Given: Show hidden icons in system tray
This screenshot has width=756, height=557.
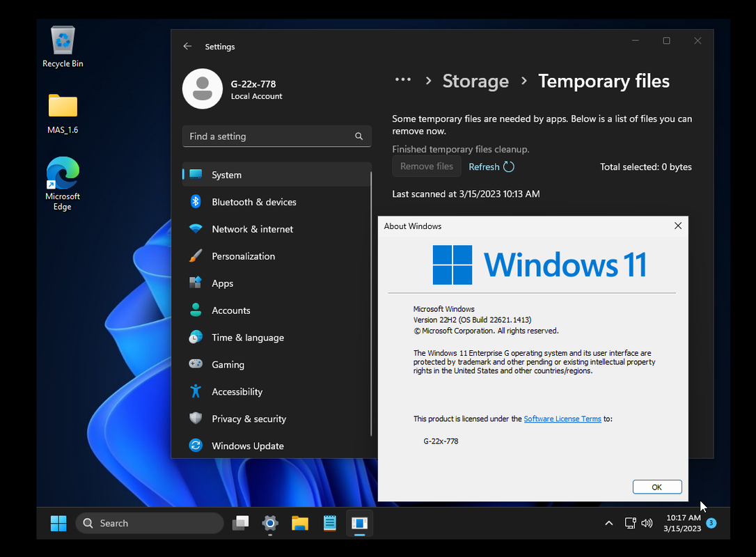Looking at the screenshot, I should 609,524.
